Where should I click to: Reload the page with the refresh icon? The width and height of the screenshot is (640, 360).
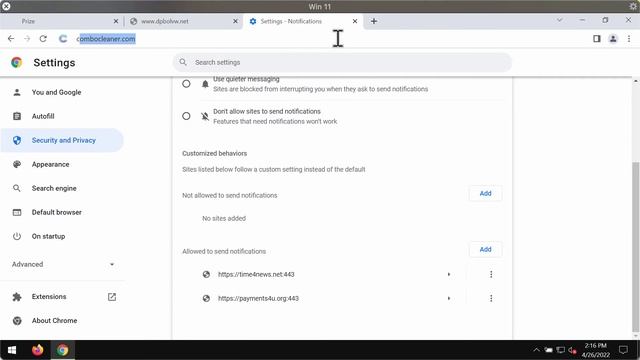43,39
